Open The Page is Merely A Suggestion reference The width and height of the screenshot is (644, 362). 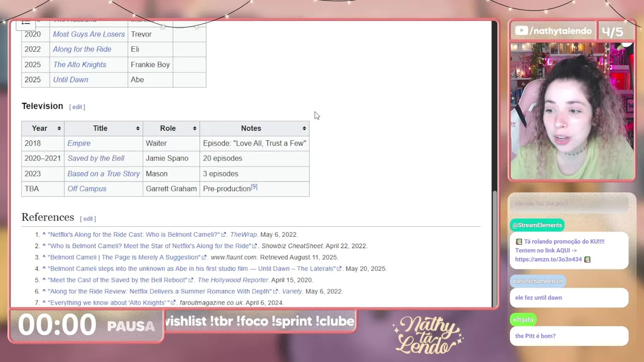(x=124, y=257)
